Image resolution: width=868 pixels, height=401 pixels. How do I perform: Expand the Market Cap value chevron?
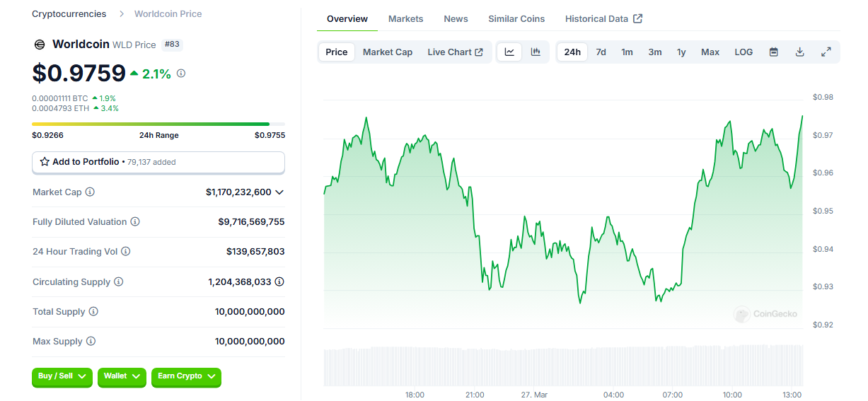click(279, 192)
